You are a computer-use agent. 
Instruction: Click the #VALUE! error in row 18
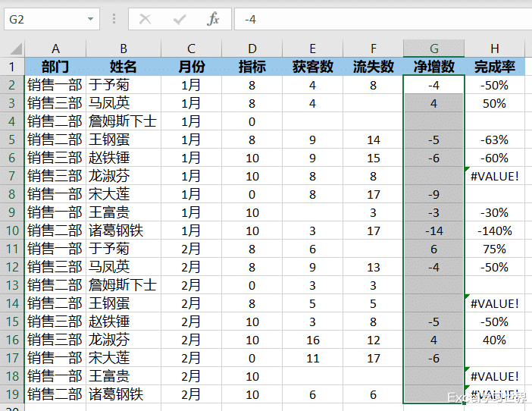[x=495, y=376]
